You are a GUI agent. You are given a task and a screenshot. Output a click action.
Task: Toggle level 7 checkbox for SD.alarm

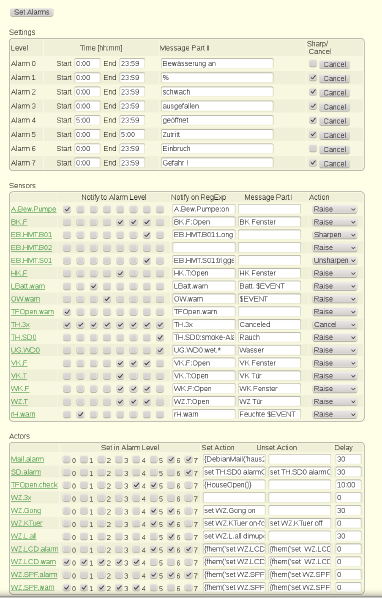(188, 472)
